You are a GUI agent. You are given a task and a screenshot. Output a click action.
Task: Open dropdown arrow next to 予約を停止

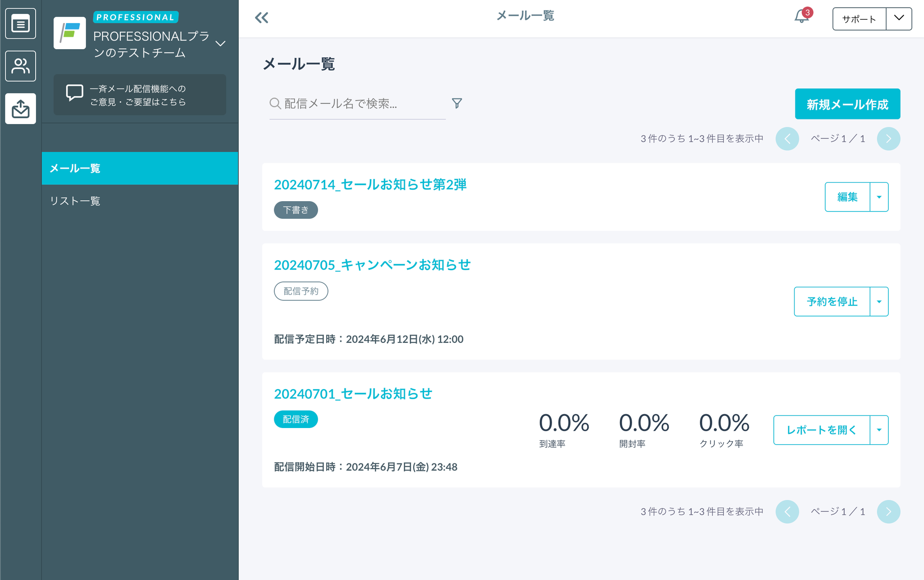[879, 302]
